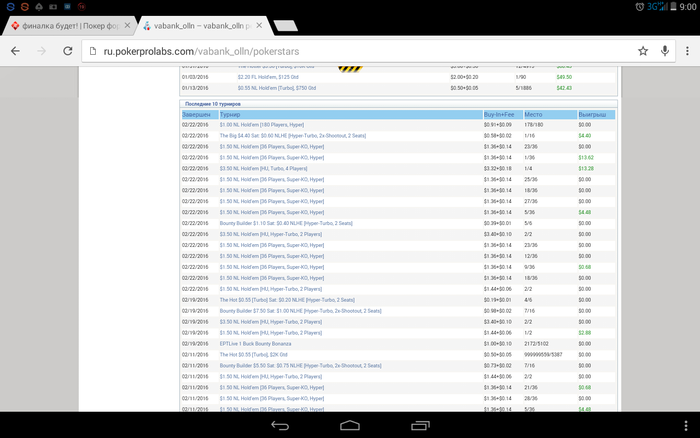Open 'The Hot $0.55 [Turbo], $2K Gtd' link
This screenshot has width=700, height=438.
254,355
